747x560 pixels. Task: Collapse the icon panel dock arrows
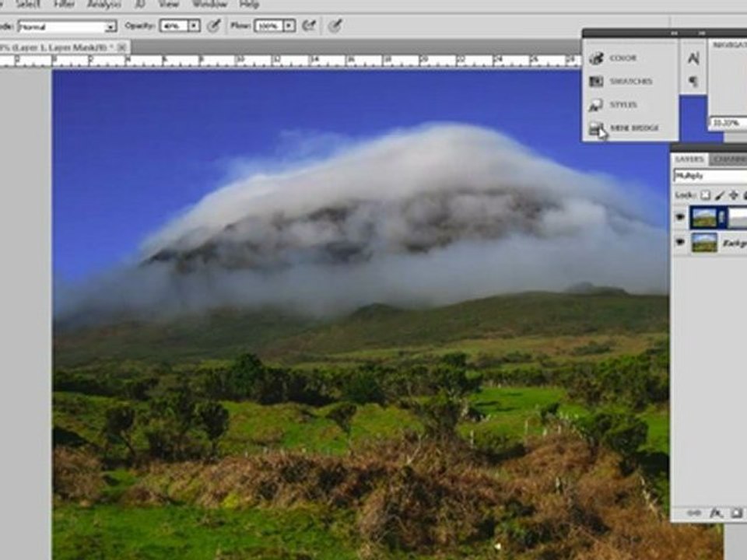pos(674,33)
